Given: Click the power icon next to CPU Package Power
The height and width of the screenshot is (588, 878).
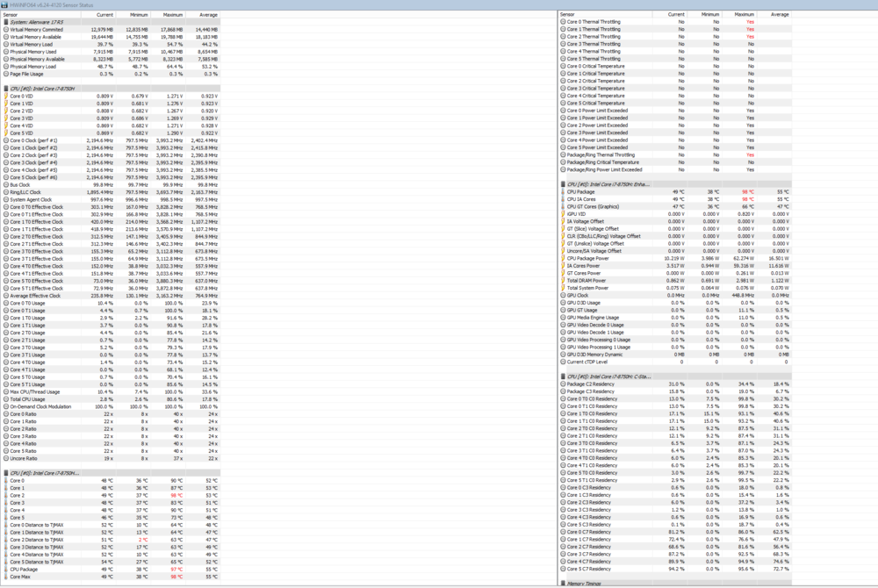Looking at the screenshot, I should pyautogui.click(x=562, y=259).
